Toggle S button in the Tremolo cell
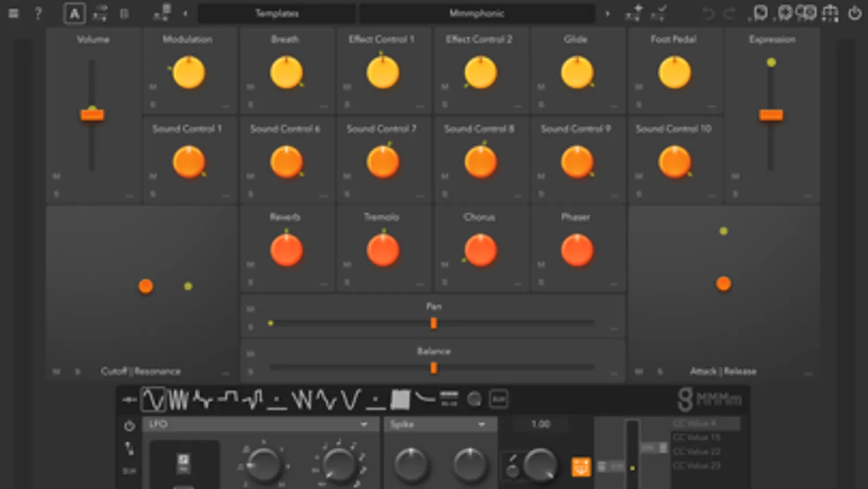The image size is (868, 489). coord(347,283)
